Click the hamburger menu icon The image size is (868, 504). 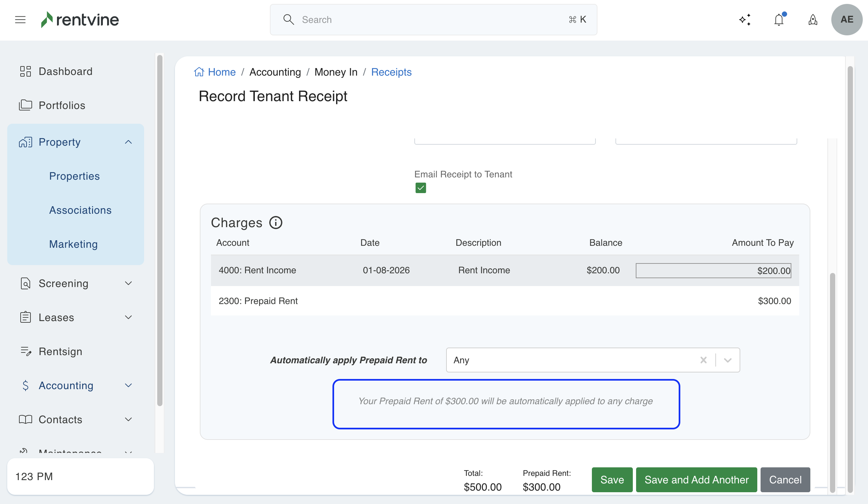(20, 20)
